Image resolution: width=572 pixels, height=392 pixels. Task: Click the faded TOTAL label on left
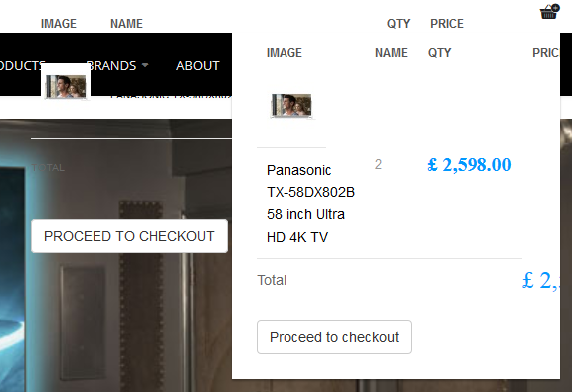tap(48, 168)
